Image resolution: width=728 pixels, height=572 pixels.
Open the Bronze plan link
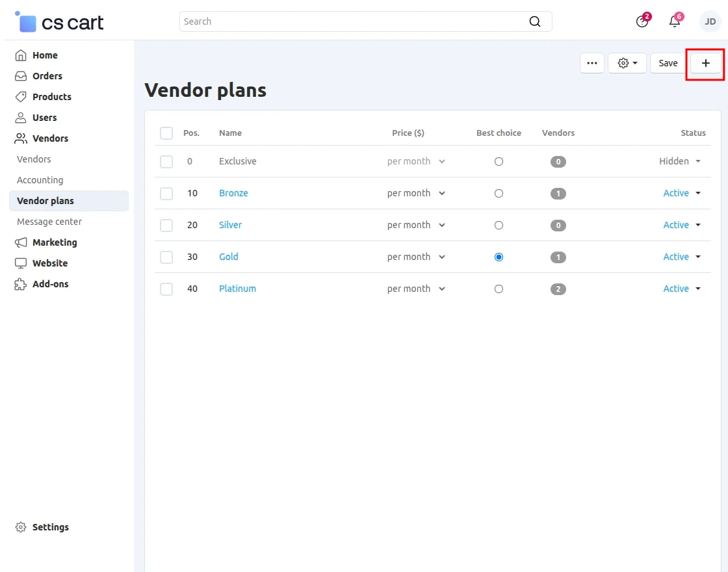coord(233,193)
